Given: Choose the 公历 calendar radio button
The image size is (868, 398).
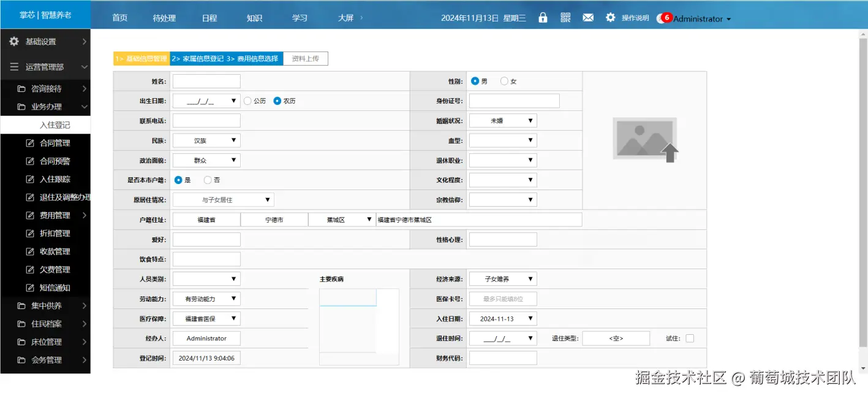Looking at the screenshot, I should pos(247,101).
